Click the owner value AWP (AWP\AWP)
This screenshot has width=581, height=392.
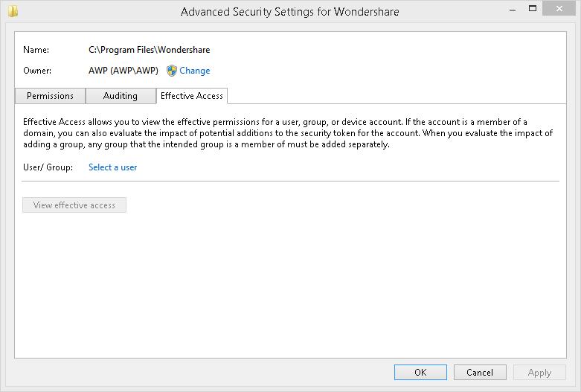pyautogui.click(x=124, y=71)
